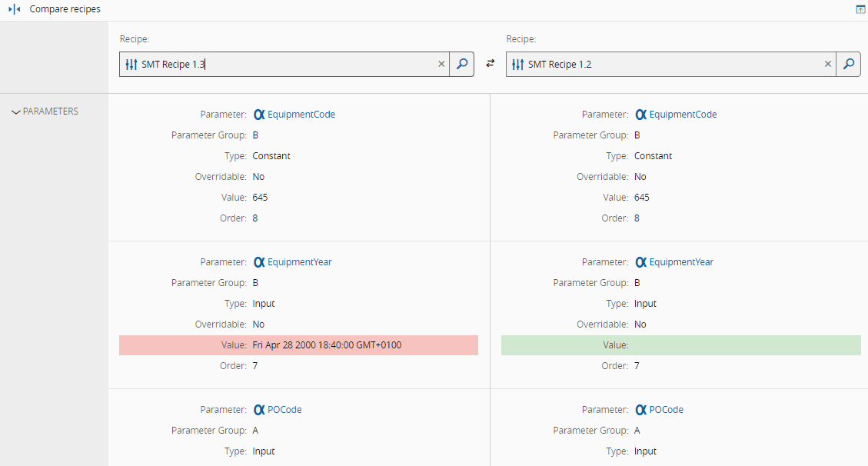
Task: Click the recipe icon inside SMT Recipe 1.3 field
Action: click(131, 65)
